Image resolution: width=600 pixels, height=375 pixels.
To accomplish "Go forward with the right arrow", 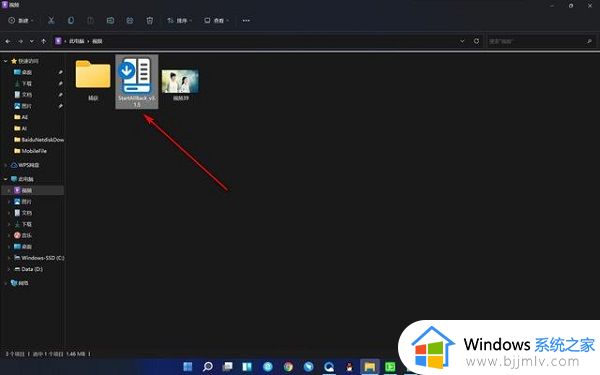I will (20, 41).
